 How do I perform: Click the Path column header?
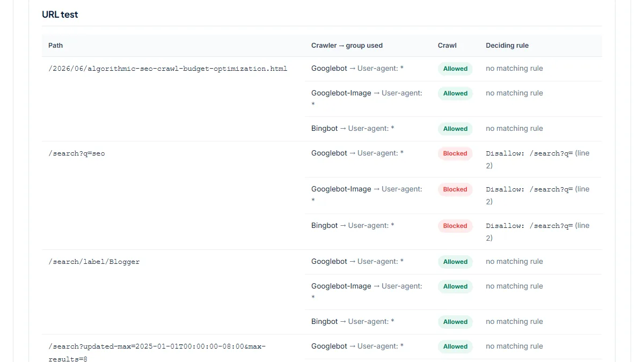pyautogui.click(x=56, y=46)
